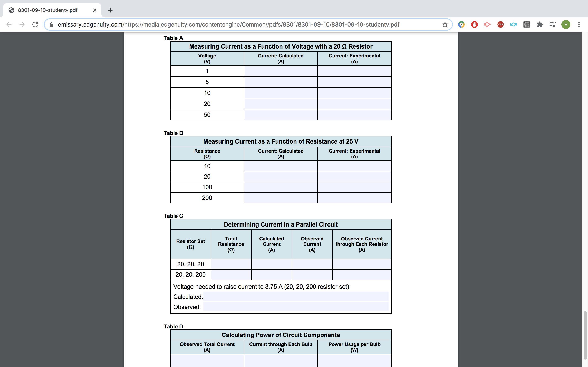Close the 8301-09-10-studentv.pdf tab
This screenshot has width=588, height=367.
(x=95, y=10)
